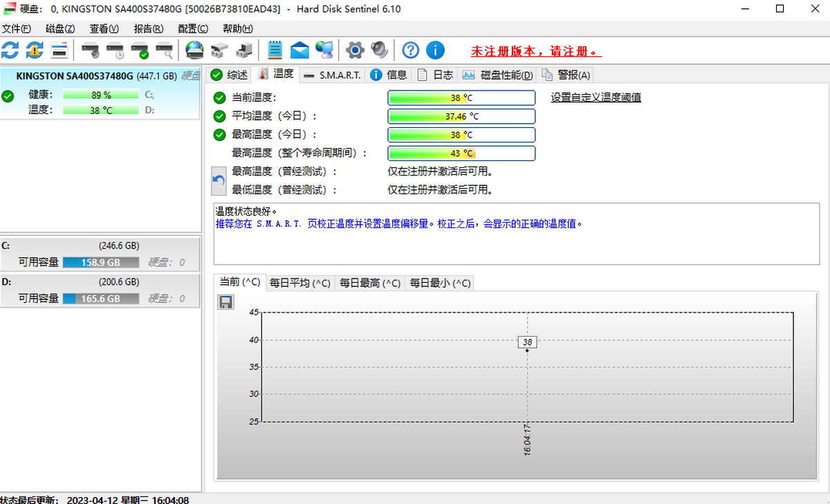Click the red 未注册版本，请注册。 link
Viewport: 830px width, 504px height.
[x=537, y=51]
